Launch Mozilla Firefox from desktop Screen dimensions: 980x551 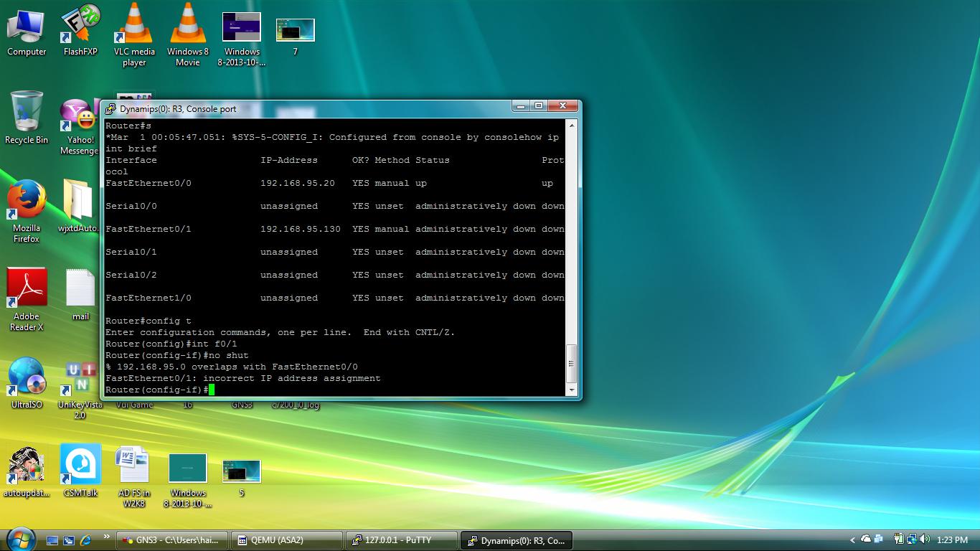point(27,202)
